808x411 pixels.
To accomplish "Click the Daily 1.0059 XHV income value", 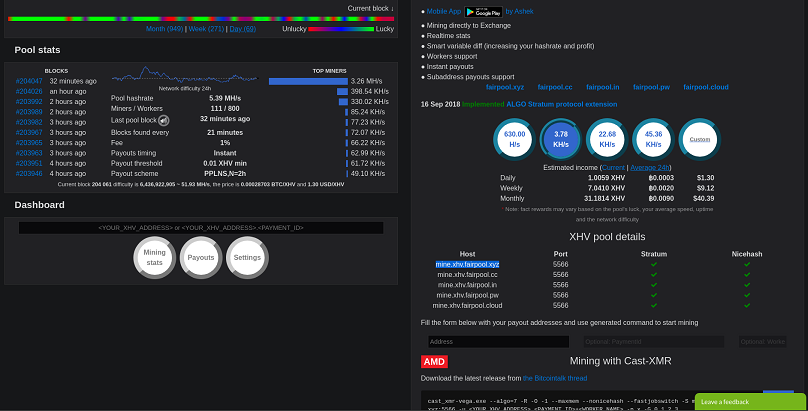I will pos(607,178).
